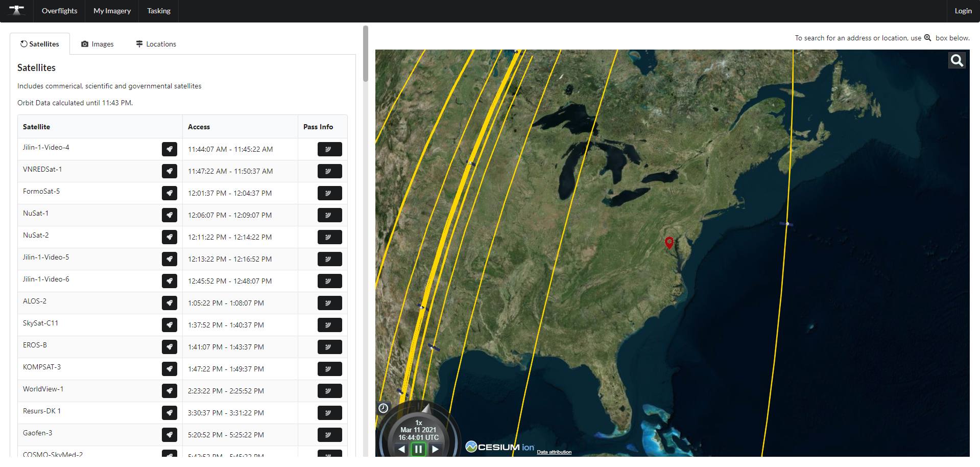Open the Overflights menu
Image resolution: width=980 pixels, height=467 pixels.
[x=59, y=11]
